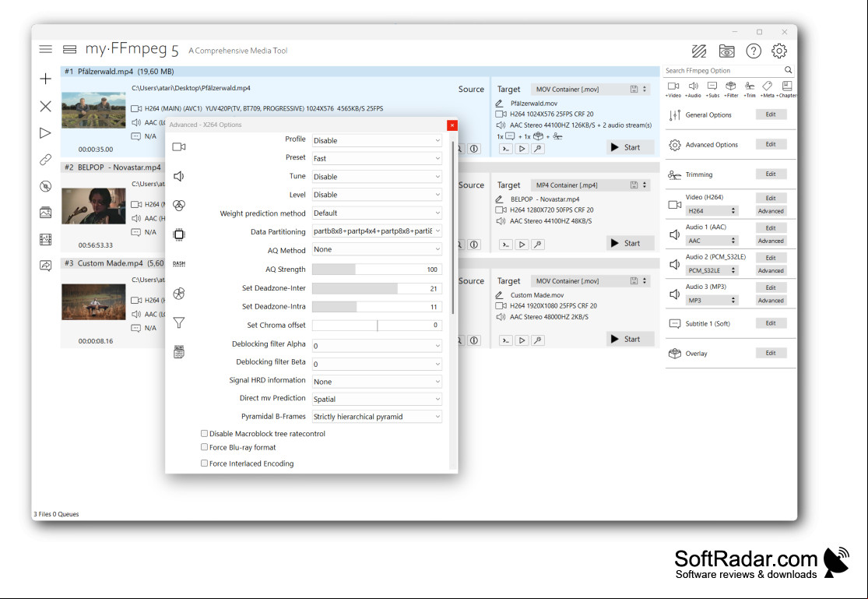Enable Disable Macroblock tree ratecontrol checkbox
868x599 pixels.
pyautogui.click(x=204, y=433)
